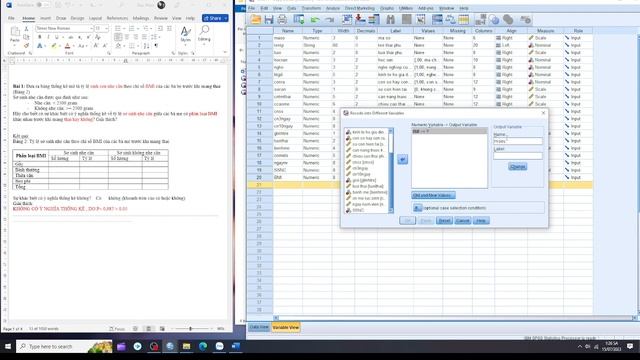Viewport: 640px width, 360px height.
Task: Click taskbar search box
Action: tap(64, 347)
